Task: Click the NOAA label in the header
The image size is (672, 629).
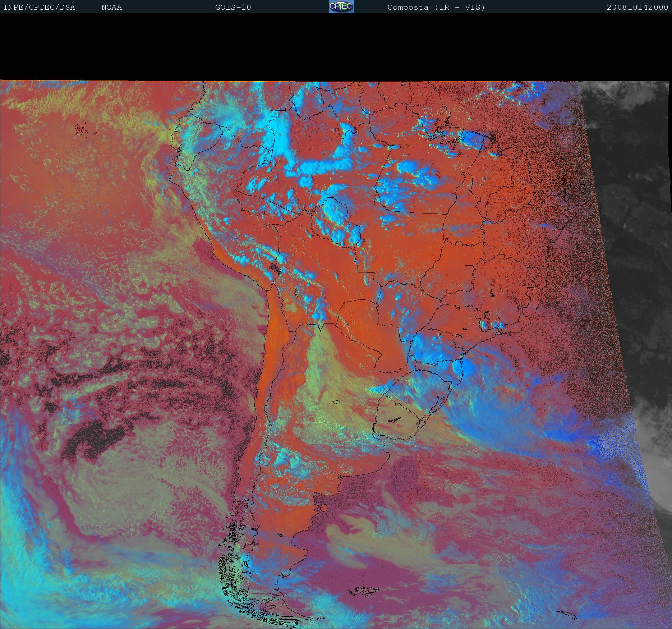Action: 111,7
